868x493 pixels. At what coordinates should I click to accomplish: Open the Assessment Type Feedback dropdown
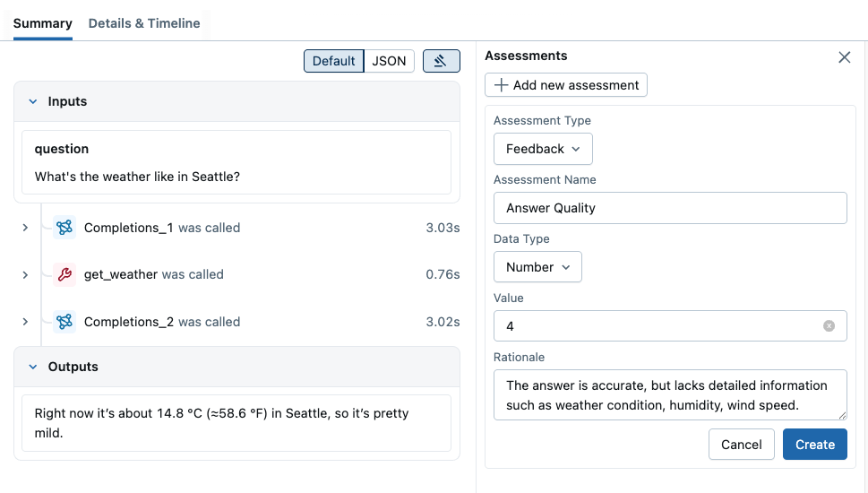pyautogui.click(x=543, y=149)
